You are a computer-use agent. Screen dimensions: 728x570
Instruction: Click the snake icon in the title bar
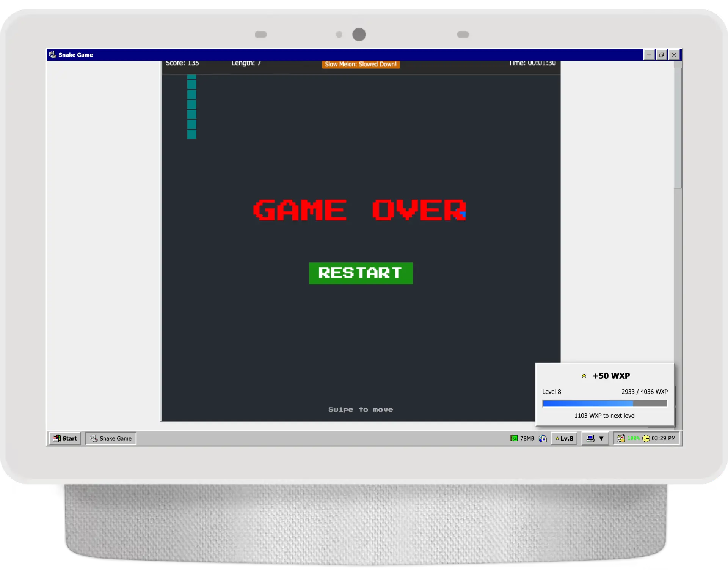pyautogui.click(x=53, y=55)
